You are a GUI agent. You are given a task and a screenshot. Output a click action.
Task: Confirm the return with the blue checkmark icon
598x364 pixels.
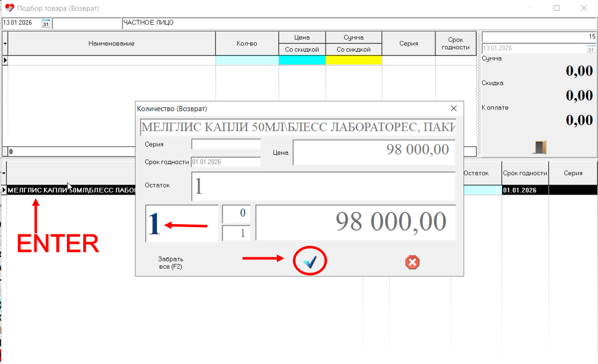click(x=309, y=260)
